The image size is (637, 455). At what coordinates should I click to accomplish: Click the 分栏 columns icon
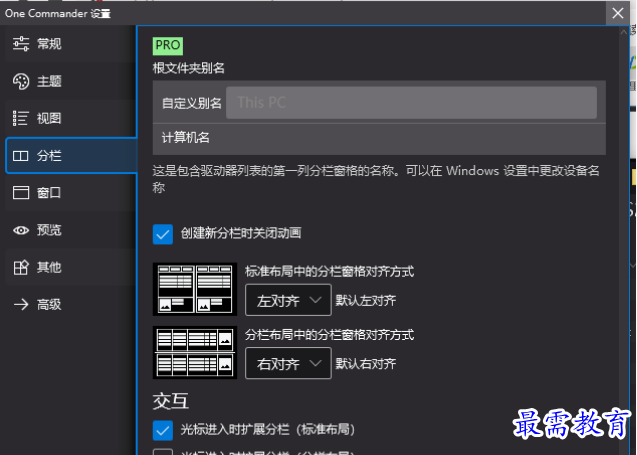click(x=21, y=156)
